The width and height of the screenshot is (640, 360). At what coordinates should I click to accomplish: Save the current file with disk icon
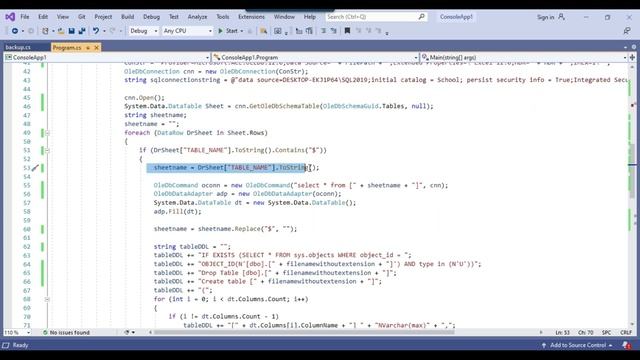point(71,31)
